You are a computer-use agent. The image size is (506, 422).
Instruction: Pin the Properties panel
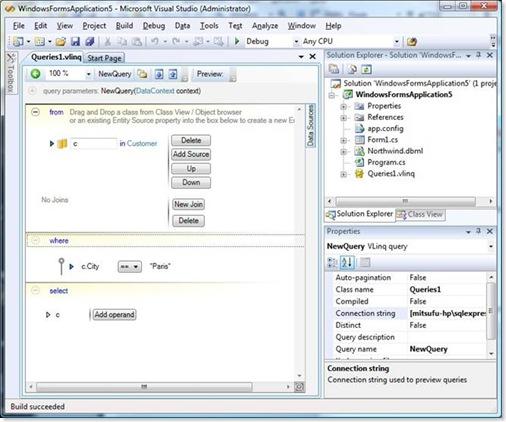point(478,231)
